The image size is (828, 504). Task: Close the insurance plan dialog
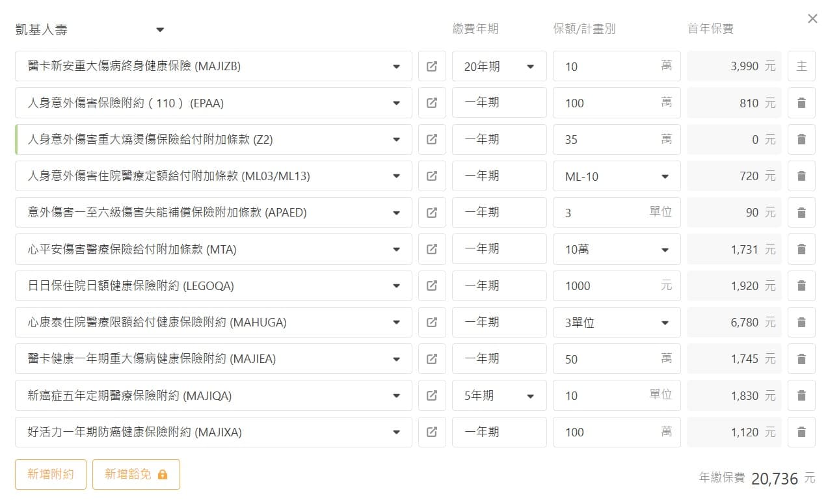pos(812,19)
